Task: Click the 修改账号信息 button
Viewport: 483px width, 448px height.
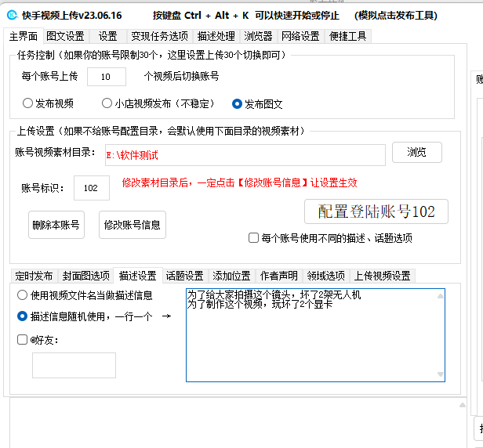Action: [x=133, y=225]
